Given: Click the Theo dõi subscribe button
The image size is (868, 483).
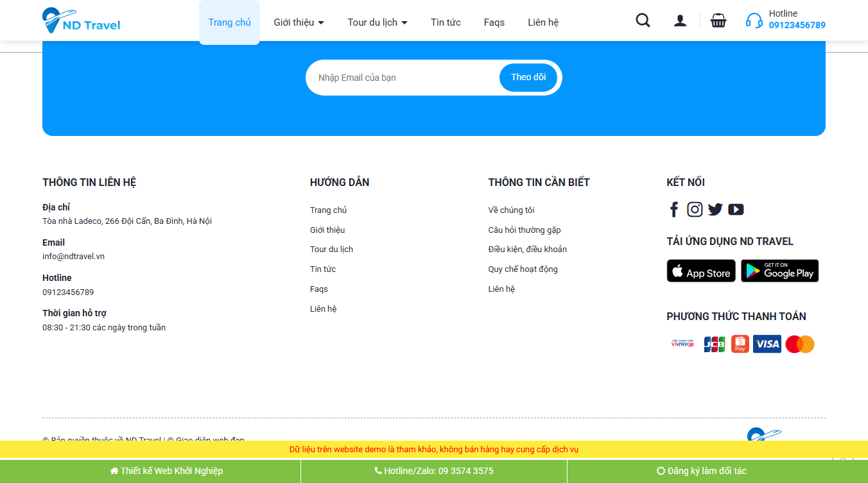Looking at the screenshot, I should click(528, 78).
